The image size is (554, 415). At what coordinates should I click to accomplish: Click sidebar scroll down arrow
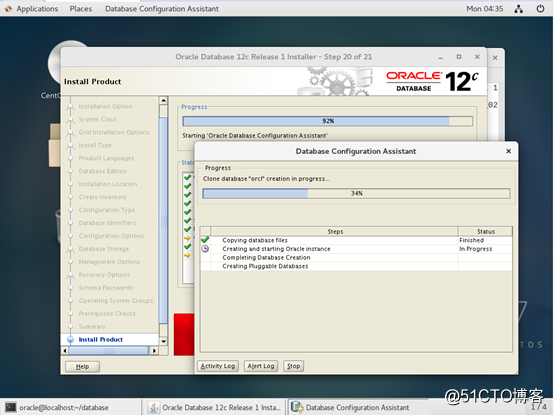(x=163, y=342)
